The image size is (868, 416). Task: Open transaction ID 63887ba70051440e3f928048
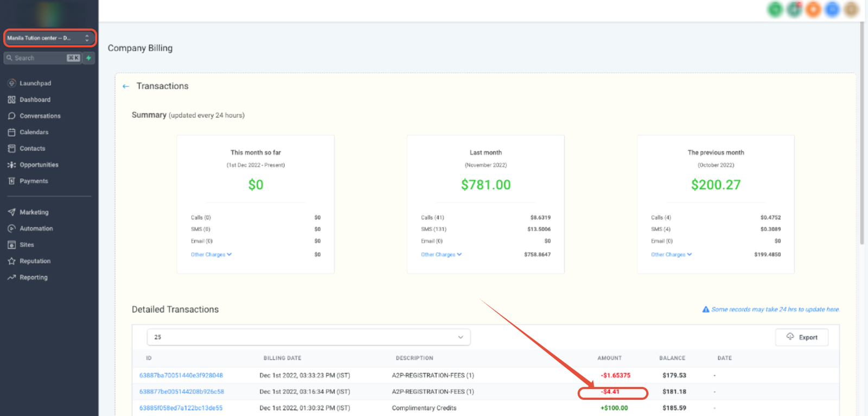(x=181, y=375)
